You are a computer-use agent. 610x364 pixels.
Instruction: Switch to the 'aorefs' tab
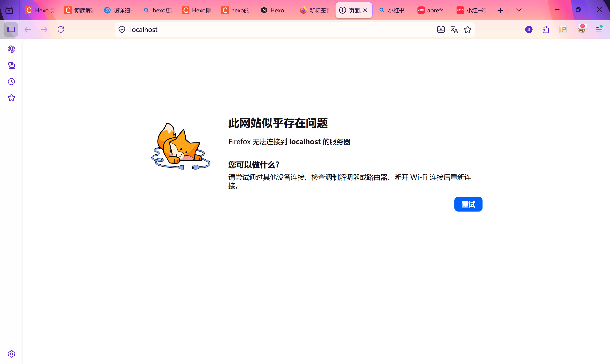point(432,10)
